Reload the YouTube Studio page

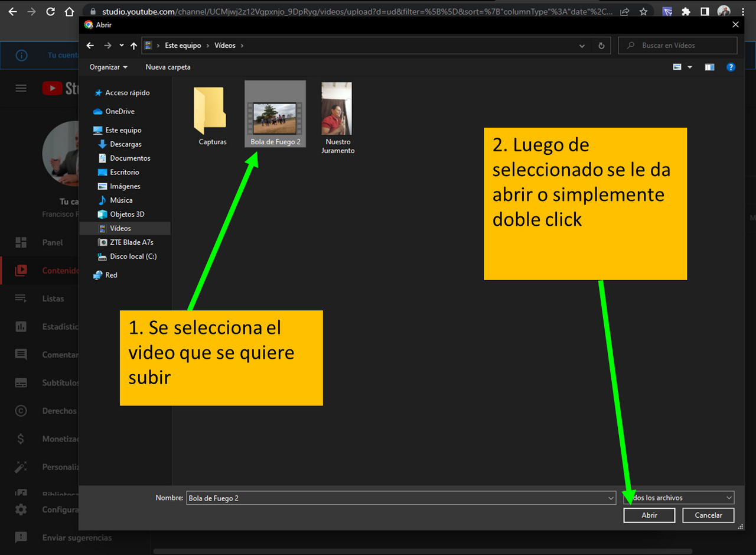click(x=50, y=11)
